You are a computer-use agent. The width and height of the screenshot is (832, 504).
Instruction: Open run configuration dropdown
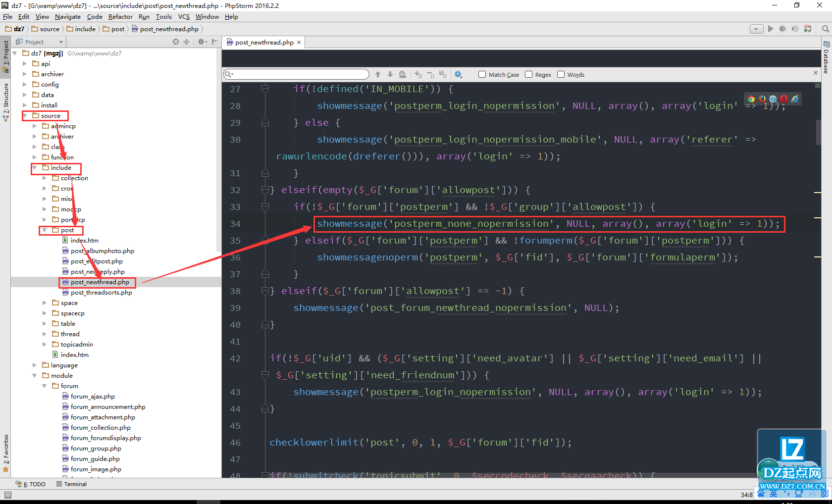[756, 29]
